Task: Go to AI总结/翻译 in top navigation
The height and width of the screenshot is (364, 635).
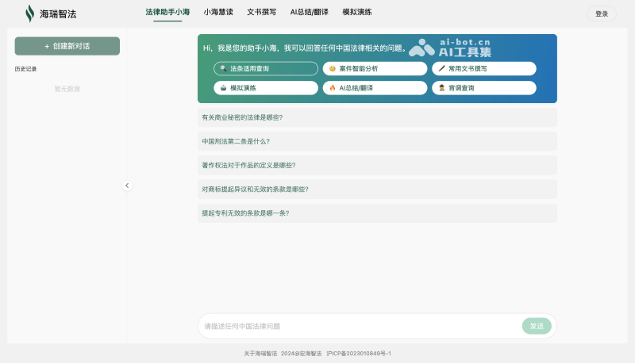Action: click(310, 13)
